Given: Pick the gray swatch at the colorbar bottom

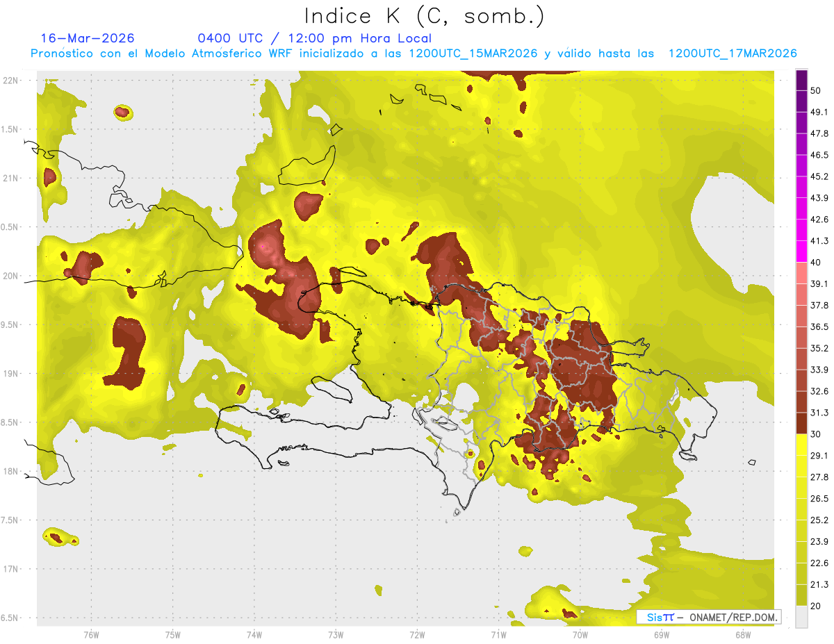Looking at the screenshot, I should point(801,617).
